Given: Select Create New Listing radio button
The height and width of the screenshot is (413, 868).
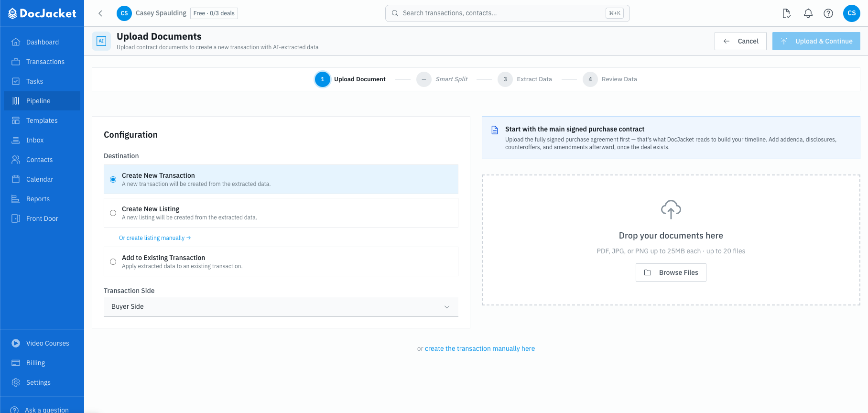Looking at the screenshot, I should pyautogui.click(x=113, y=213).
